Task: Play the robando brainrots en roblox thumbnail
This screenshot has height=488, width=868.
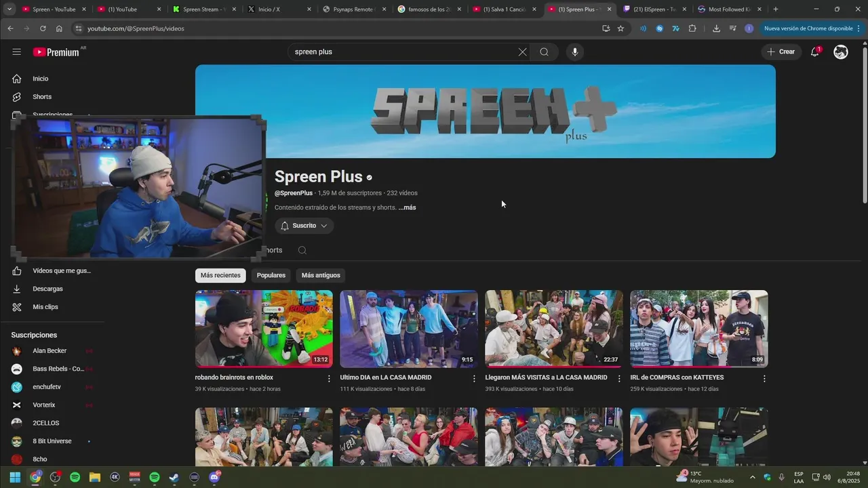Action: pyautogui.click(x=264, y=329)
